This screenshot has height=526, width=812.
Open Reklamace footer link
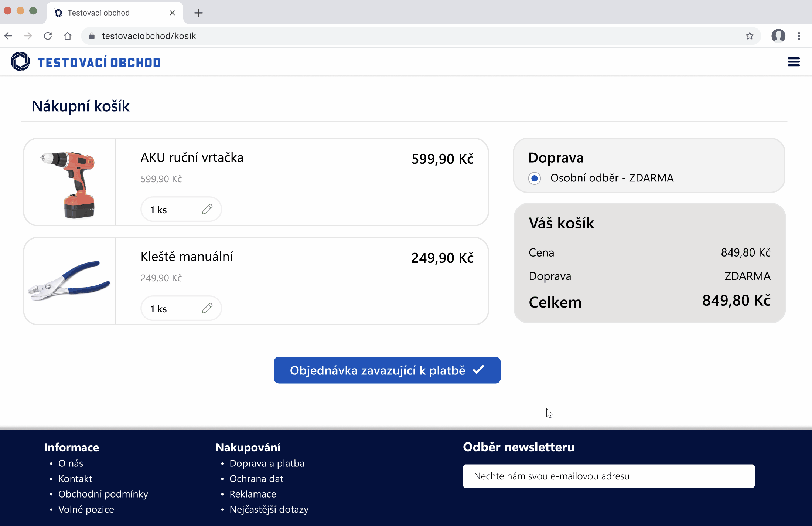click(253, 494)
